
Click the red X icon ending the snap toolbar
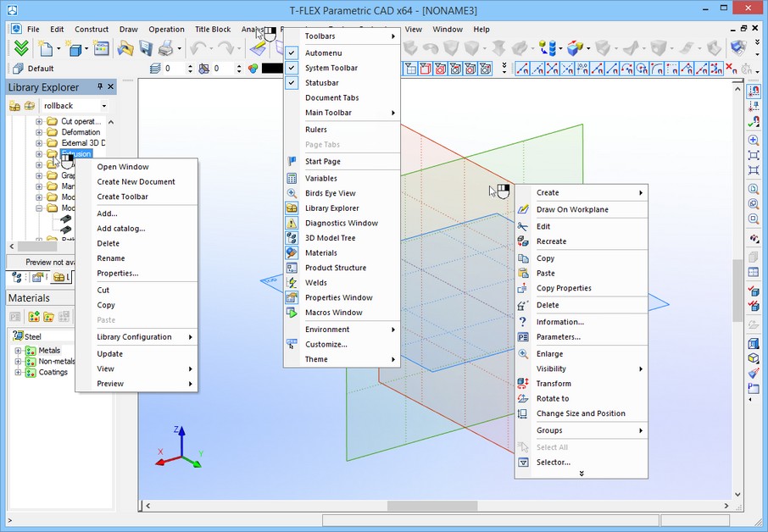point(731,69)
